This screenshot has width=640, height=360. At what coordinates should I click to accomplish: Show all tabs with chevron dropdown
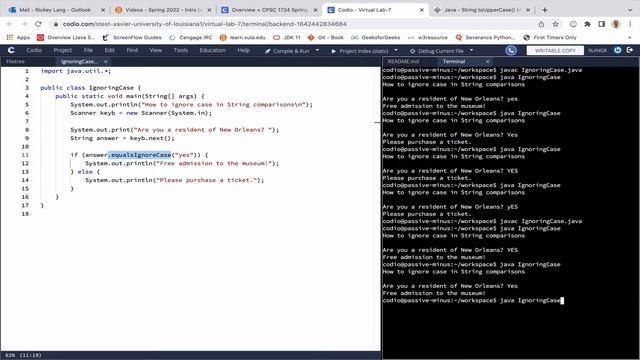point(630,10)
